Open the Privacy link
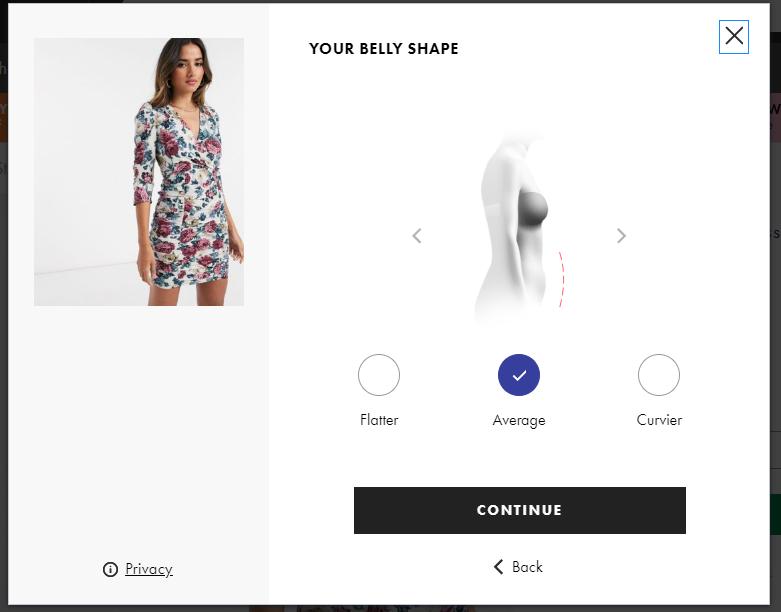Viewport: 781px width, 612px height. (x=148, y=569)
